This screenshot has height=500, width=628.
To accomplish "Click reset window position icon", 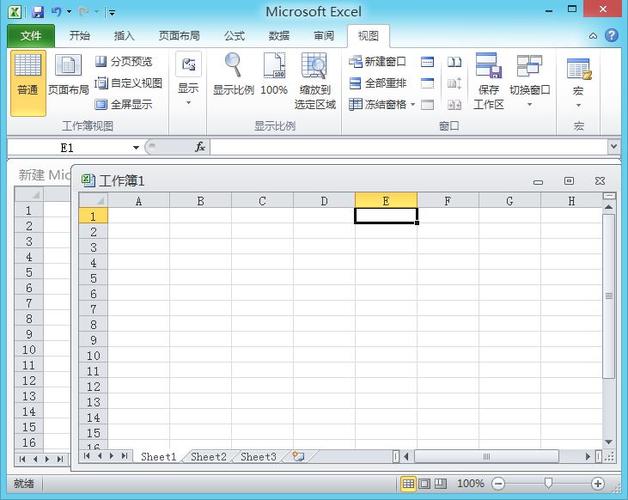I will (454, 105).
